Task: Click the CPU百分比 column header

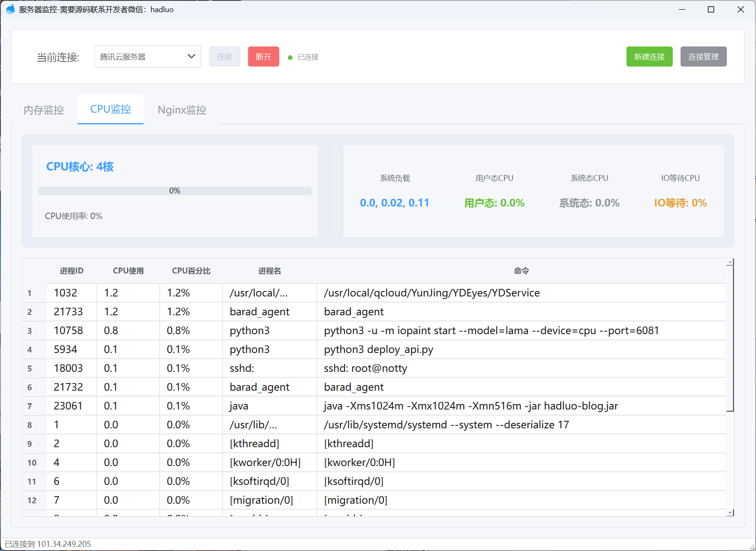Action: pyautogui.click(x=191, y=271)
